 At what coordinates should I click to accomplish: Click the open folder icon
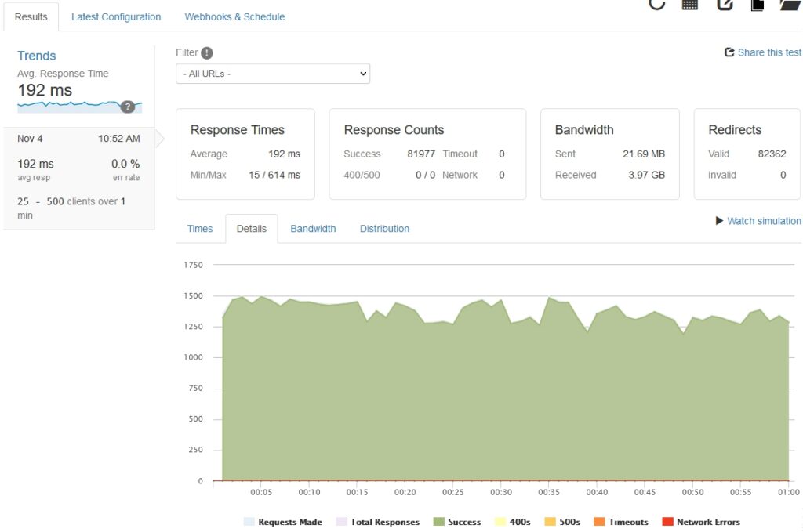[790, 4]
